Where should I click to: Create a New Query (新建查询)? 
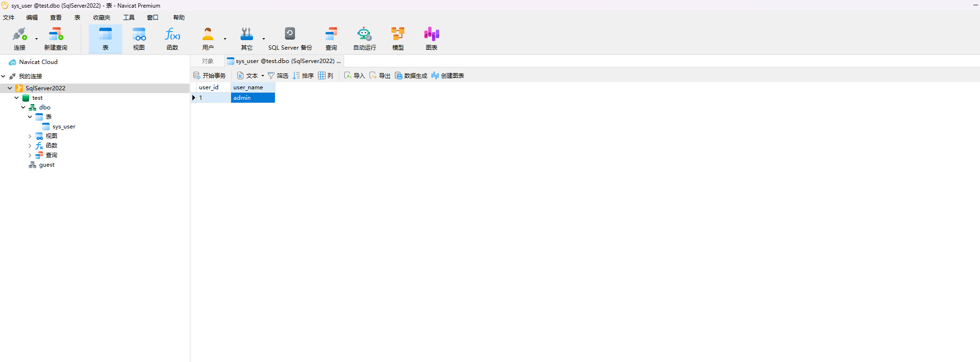[x=56, y=39]
